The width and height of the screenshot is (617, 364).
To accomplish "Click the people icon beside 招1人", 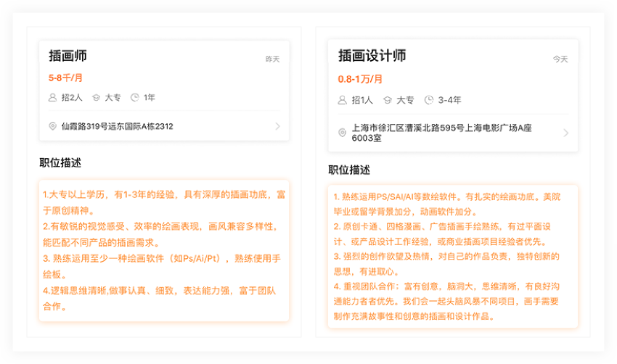I will pos(343,100).
